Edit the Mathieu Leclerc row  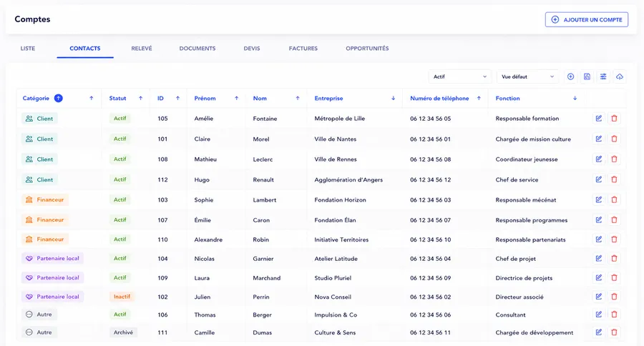point(599,159)
